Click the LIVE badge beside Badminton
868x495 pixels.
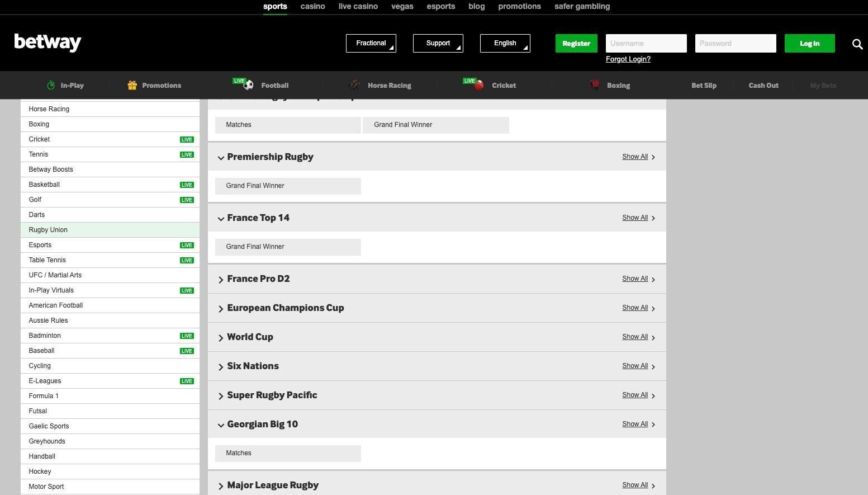coord(187,336)
